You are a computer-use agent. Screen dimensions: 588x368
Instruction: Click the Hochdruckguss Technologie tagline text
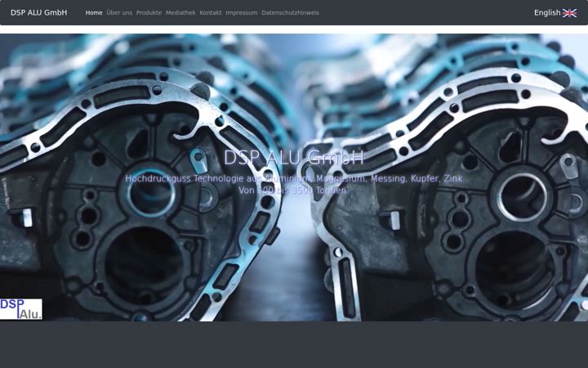(294, 179)
